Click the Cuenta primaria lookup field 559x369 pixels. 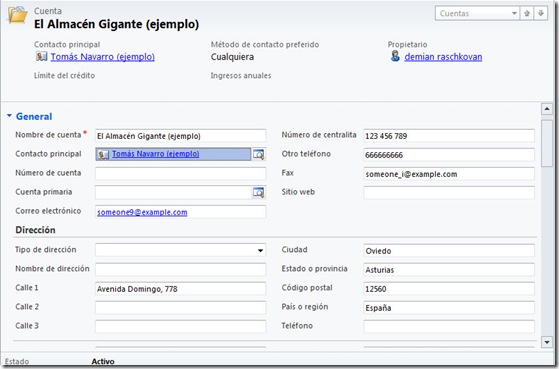pos(173,193)
